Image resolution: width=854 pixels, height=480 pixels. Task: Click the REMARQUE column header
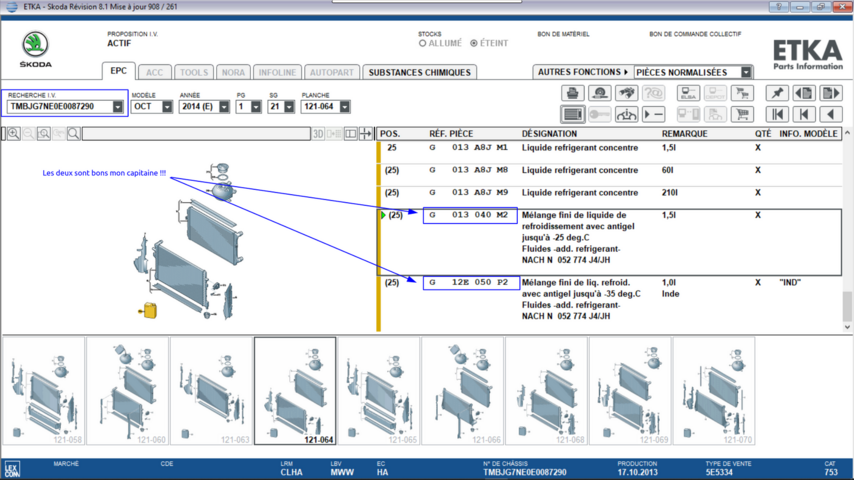(x=685, y=133)
